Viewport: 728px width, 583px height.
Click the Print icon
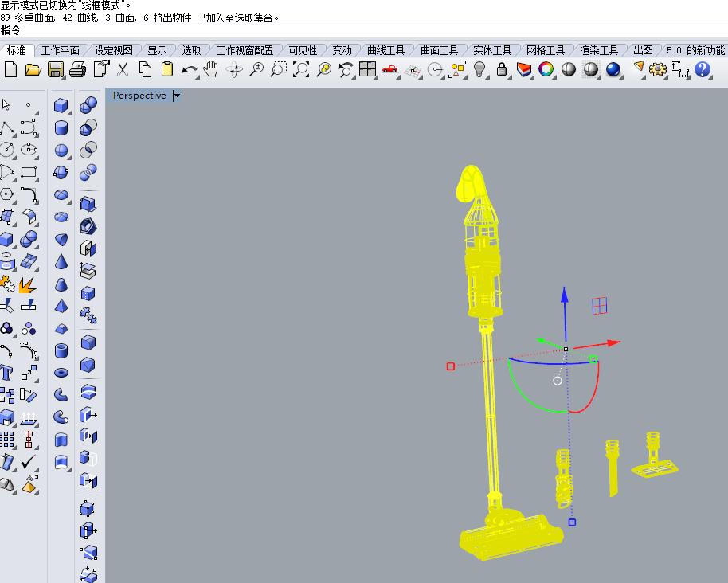click(77, 69)
